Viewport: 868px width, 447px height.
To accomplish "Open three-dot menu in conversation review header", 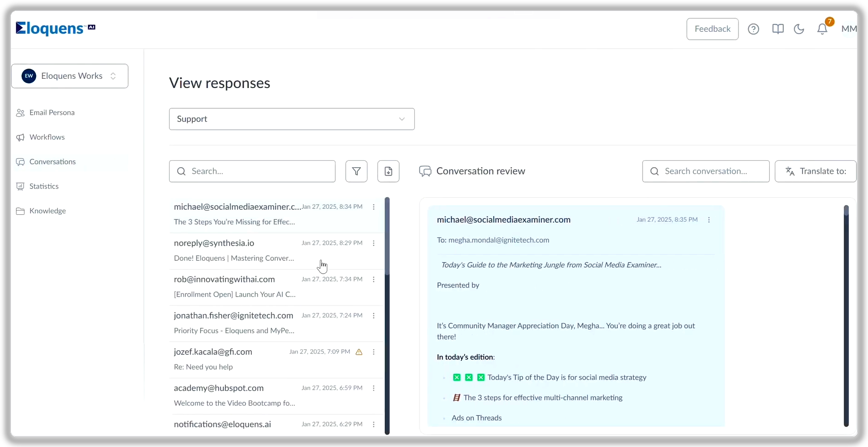I will [709, 220].
